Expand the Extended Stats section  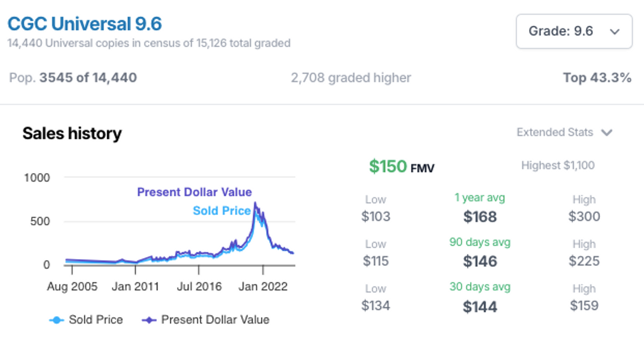pos(565,132)
